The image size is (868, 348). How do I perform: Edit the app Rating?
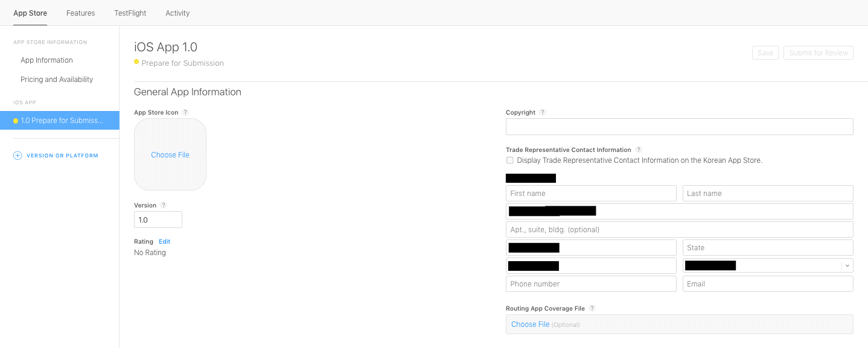[x=165, y=241]
